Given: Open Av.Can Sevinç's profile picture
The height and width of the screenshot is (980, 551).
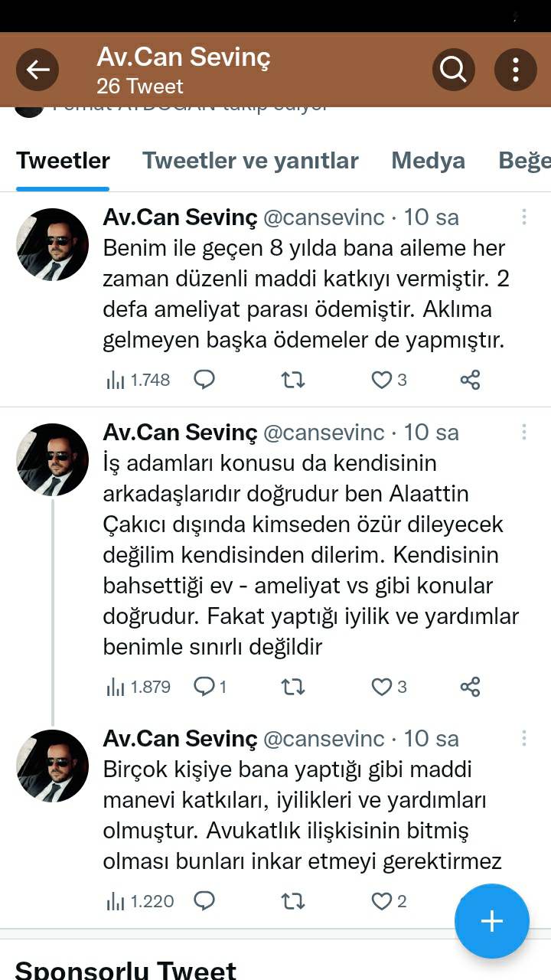Looking at the screenshot, I should tap(51, 244).
